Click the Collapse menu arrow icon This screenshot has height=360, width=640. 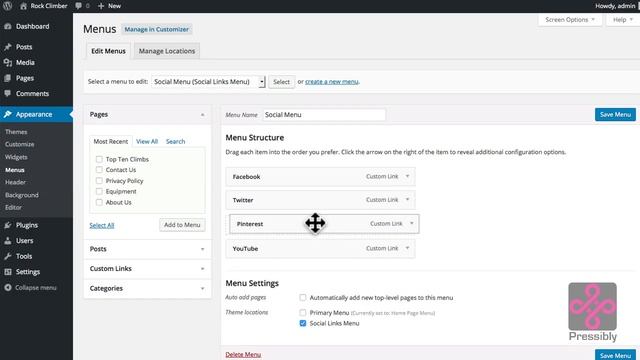click(x=8, y=287)
